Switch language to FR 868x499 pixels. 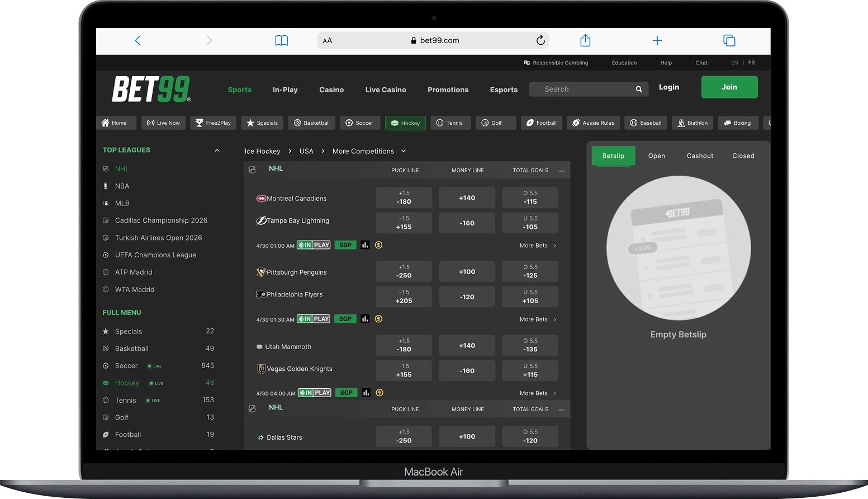coord(752,63)
